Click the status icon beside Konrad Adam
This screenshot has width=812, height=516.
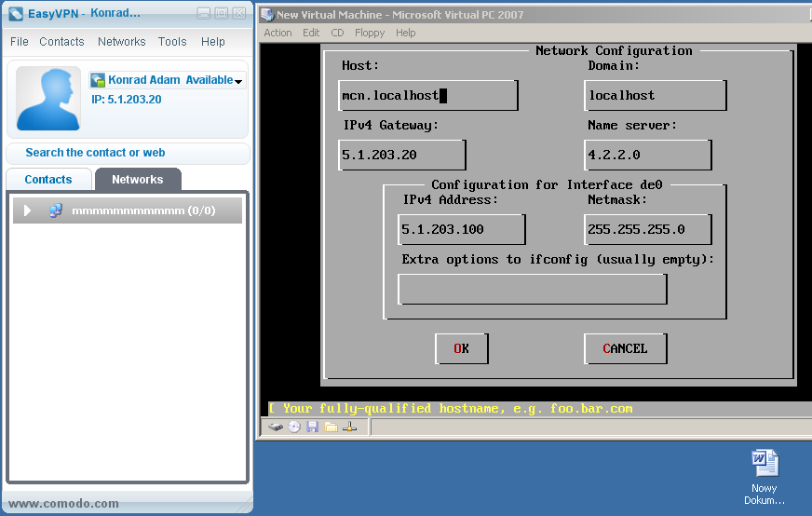click(98, 80)
